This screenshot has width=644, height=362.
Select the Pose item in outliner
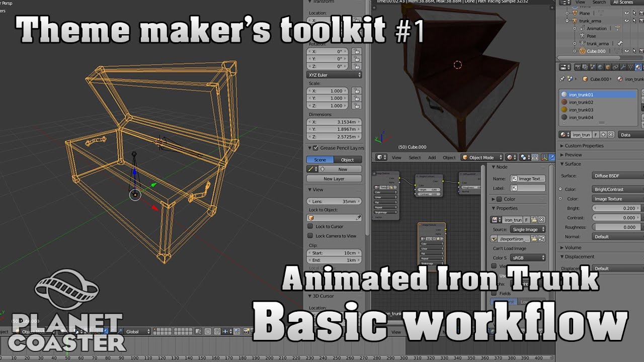pos(591,36)
